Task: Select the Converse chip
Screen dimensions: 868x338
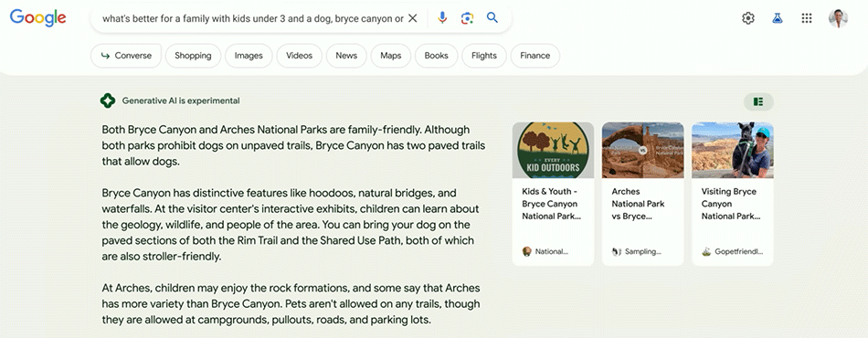Action: (x=126, y=56)
